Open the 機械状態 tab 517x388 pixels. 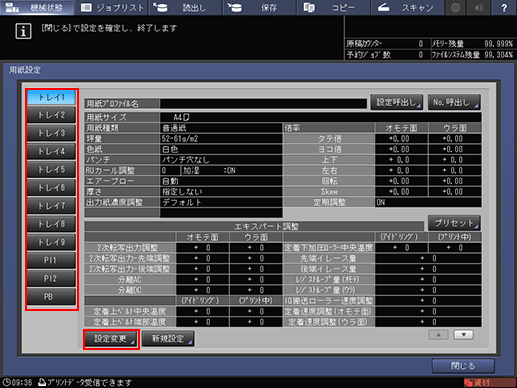[37, 7]
